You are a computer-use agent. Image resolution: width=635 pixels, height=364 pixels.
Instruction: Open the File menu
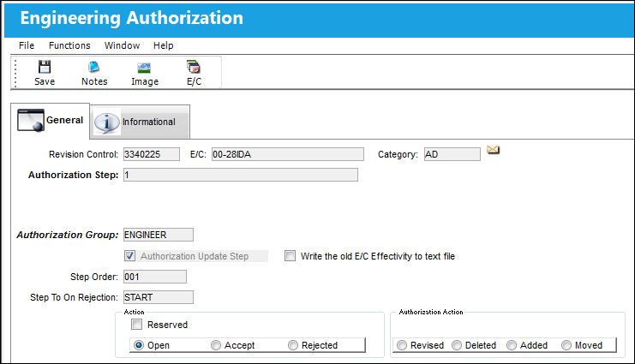27,45
